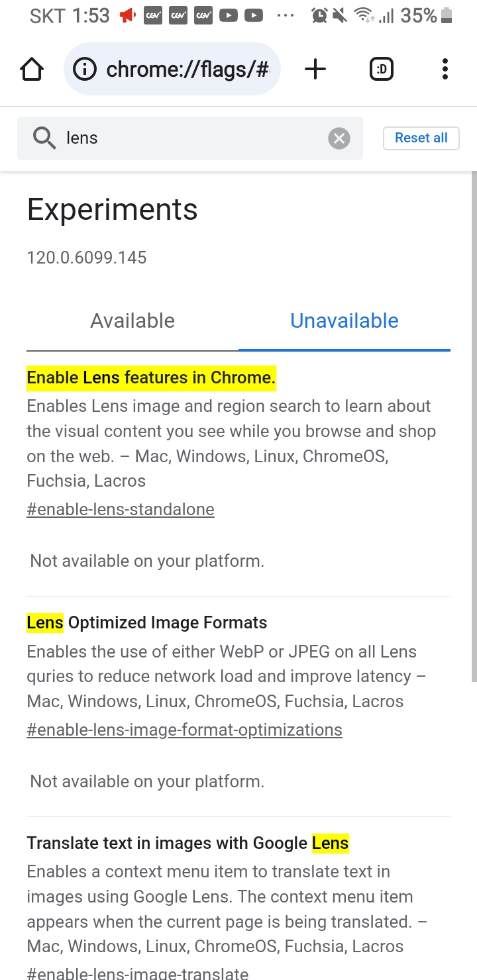
Task: Select the Enable Lens features in Chrome heading
Action: pos(151,377)
